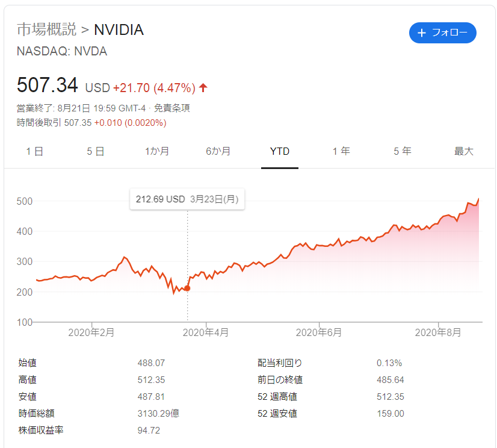The width and height of the screenshot is (497, 448).
Task: Click the blue フォロー follow button
Action: [x=442, y=33]
